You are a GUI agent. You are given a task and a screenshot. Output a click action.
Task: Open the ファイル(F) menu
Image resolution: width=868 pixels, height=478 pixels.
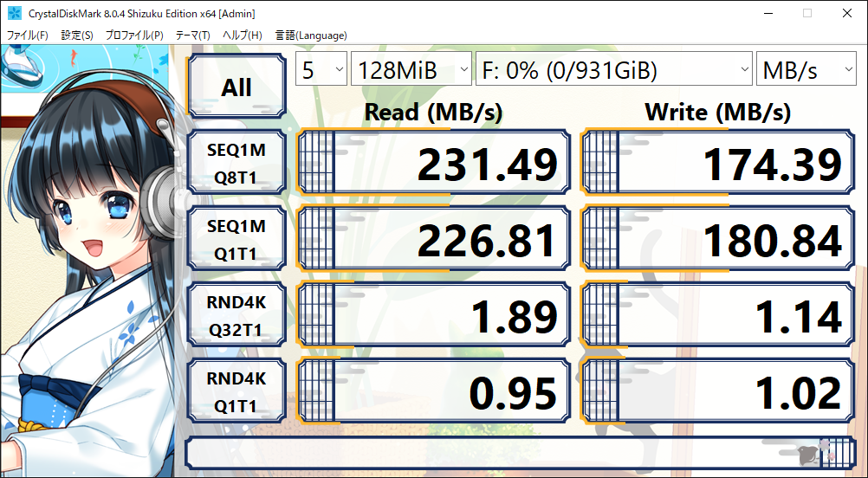tap(27, 36)
